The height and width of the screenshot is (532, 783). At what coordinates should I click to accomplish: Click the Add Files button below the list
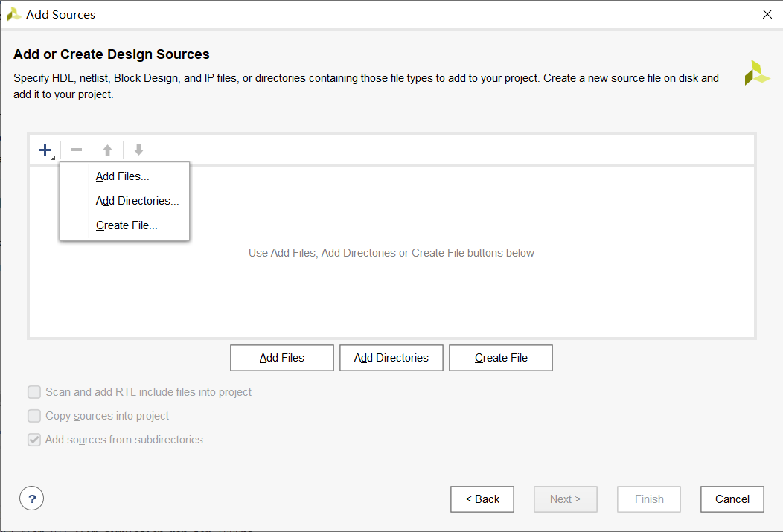[x=282, y=358]
